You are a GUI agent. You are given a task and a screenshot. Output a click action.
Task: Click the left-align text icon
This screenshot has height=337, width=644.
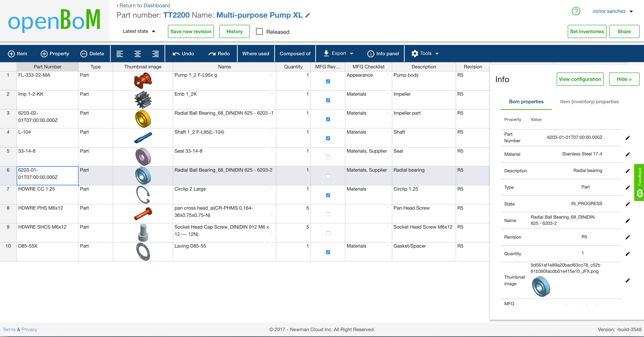(x=120, y=54)
